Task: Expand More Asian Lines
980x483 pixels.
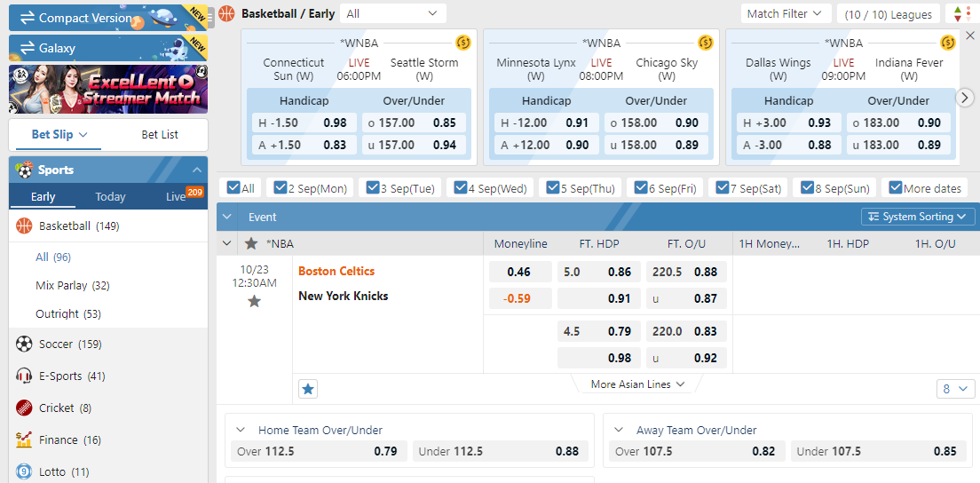Action: 637,384
